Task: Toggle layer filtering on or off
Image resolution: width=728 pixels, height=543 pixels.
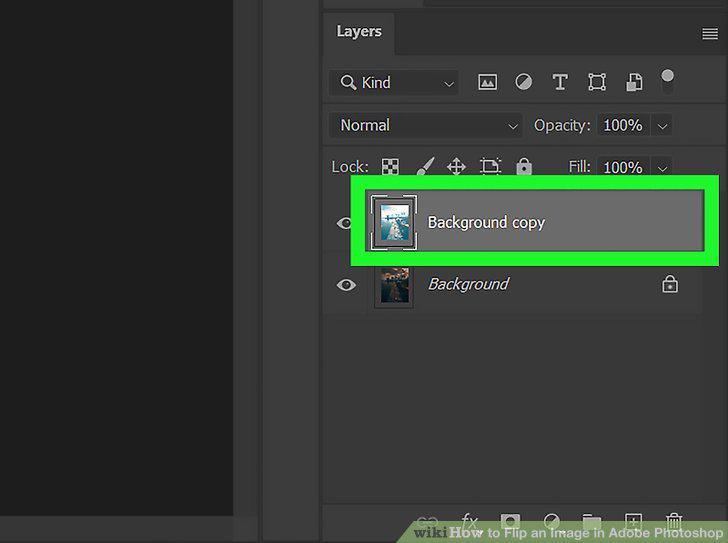Action: point(667,81)
